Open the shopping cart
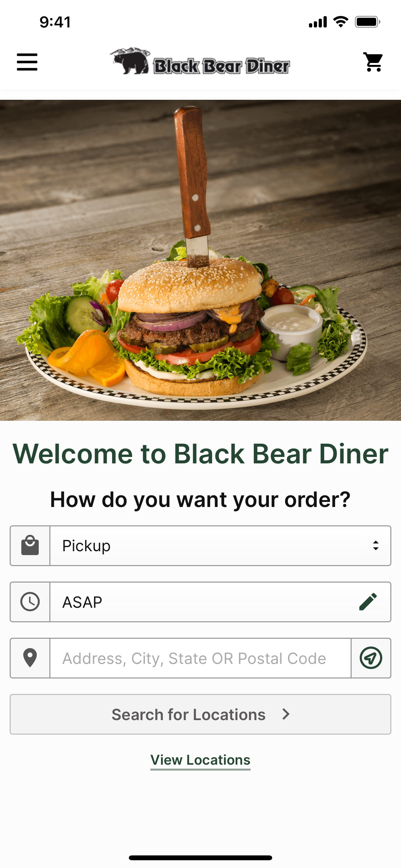401x868 pixels. coord(373,62)
